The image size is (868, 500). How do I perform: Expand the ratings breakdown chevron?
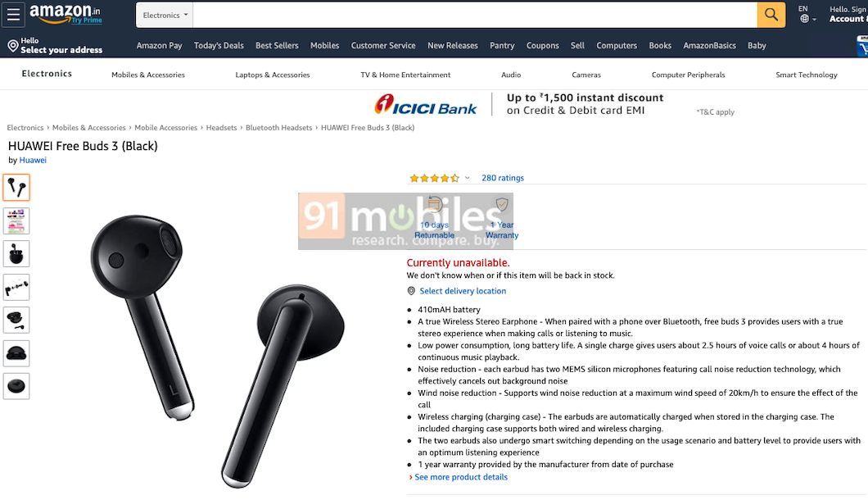(468, 178)
